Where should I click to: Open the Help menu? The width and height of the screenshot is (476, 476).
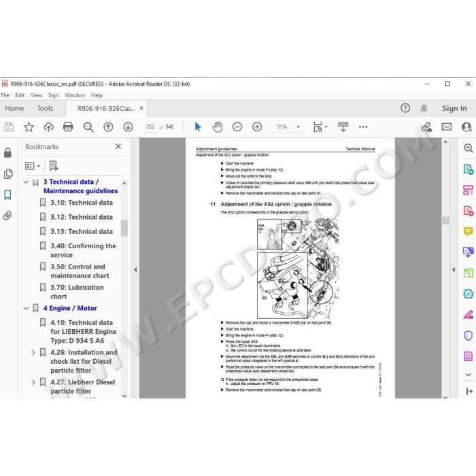[97, 95]
